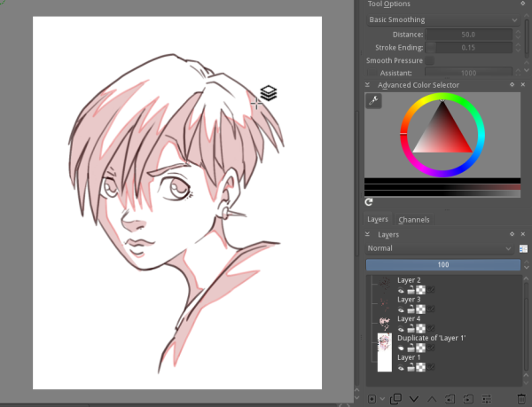Enable the Smooth Pressure checkbox
The height and width of the screenshot is (407, 532).
pos(429,60)
